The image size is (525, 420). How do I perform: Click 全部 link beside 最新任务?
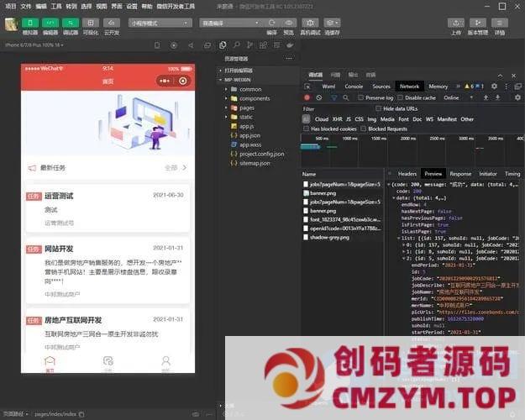tap(176, 167)
